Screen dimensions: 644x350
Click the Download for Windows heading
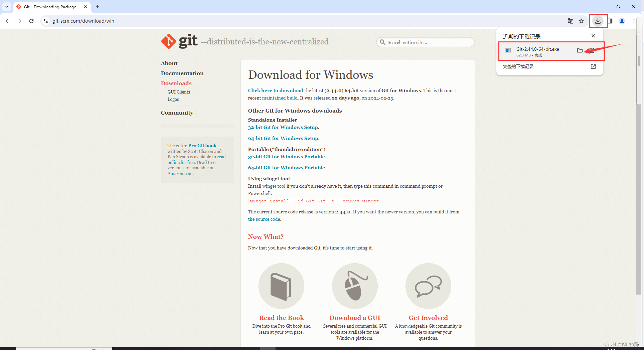tap(310, 74)
